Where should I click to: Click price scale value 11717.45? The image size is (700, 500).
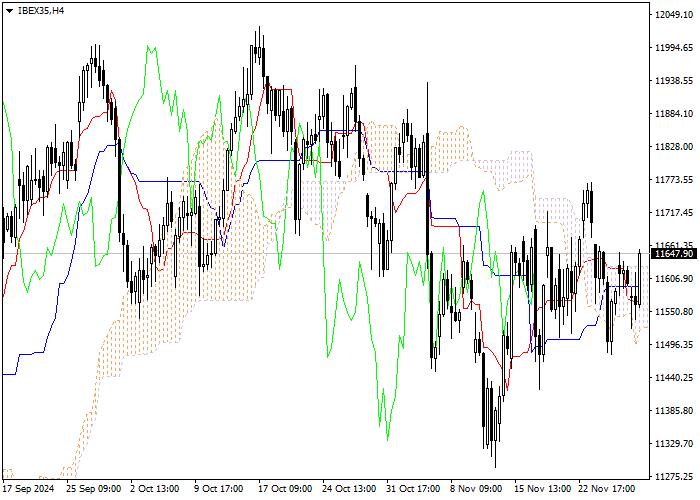pos(674,212)
